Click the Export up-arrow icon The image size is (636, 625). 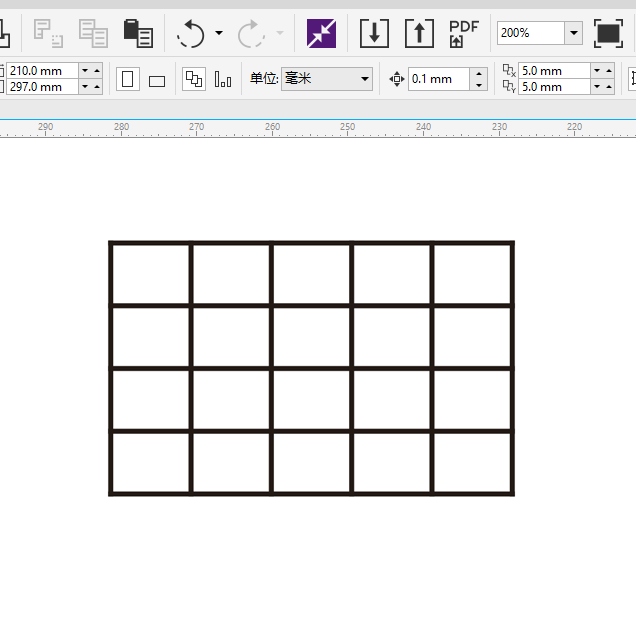[419, 33]
